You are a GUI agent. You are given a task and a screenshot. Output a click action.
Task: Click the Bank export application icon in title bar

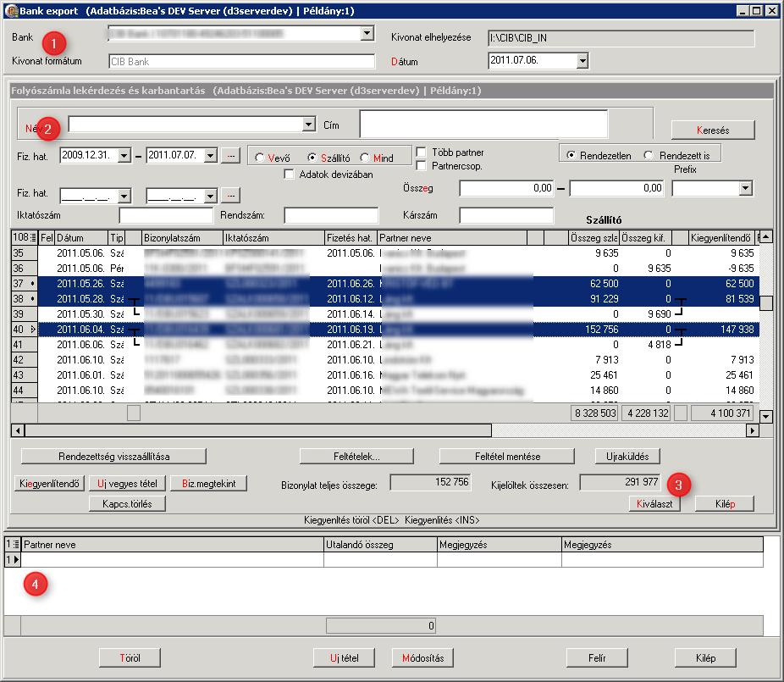(11, 10)
